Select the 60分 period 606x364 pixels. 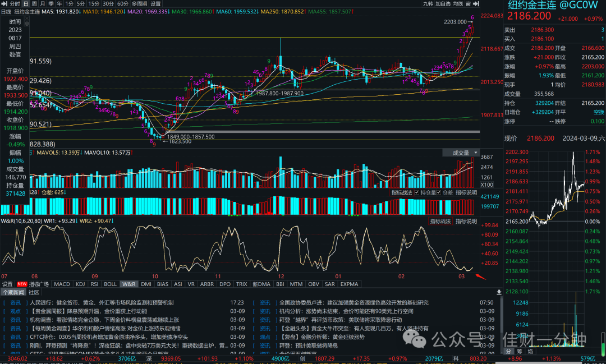tap(123, 3)
